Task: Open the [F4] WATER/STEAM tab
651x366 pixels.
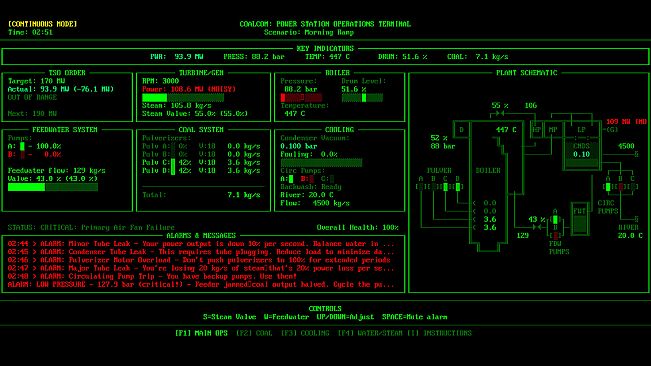Action: 370,333
